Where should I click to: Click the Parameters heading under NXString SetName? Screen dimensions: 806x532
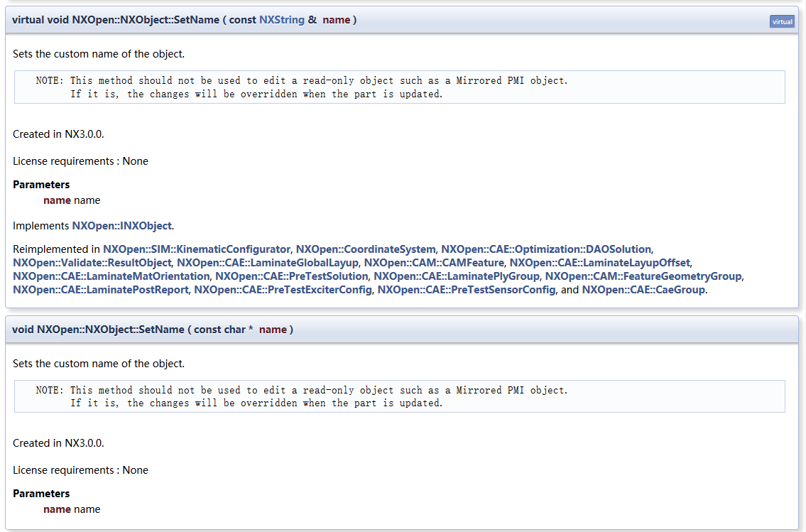[41, 185]
